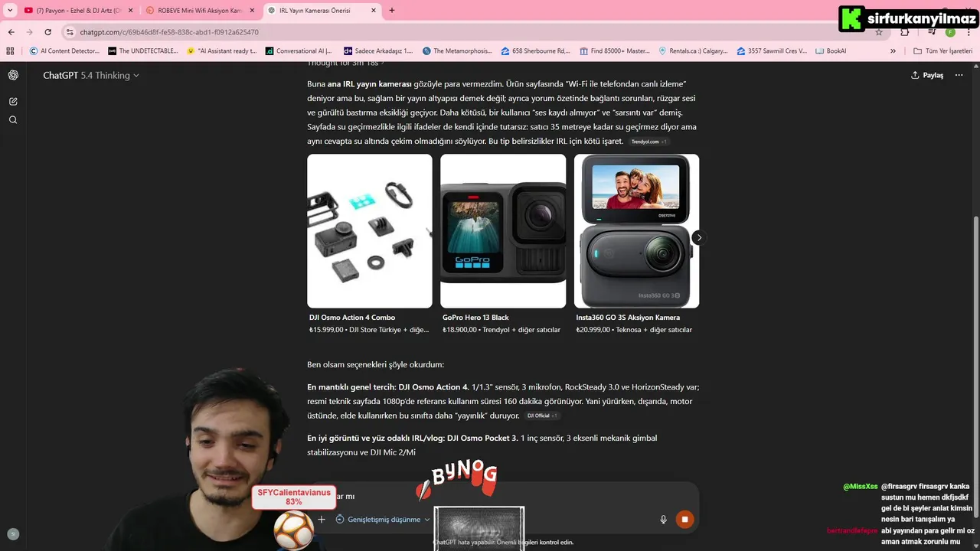Image resolution: width=980 pixels, height=551 pixels.
Task: Open the ChatGPT logo home icon
Action: coord(13,75)
